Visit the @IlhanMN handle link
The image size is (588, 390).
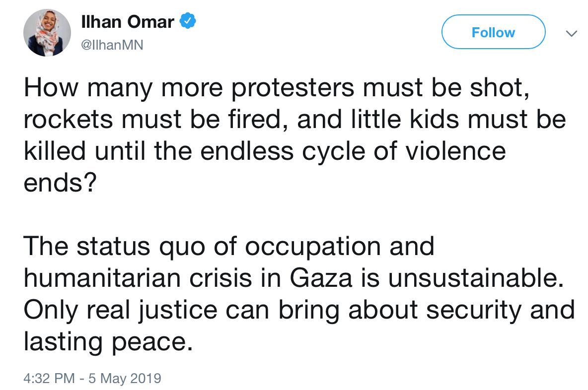[x=112, y=45]
